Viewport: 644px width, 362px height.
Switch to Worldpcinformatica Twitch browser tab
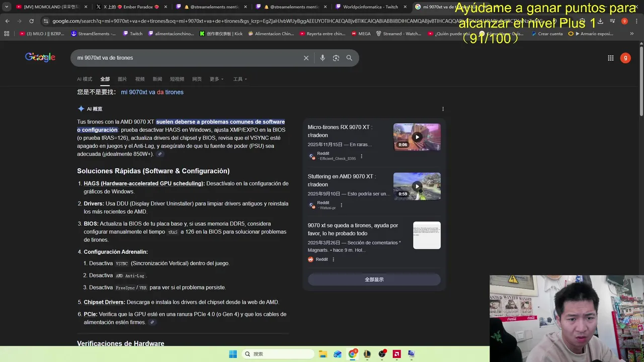(370, 7)
